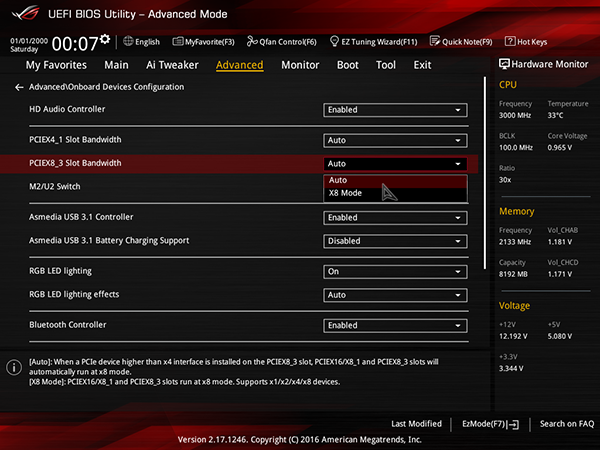The height and width of the screenshot is (450, 600).
Task: Click the 01/01/2000 Saturday date
Action: coord(29,45)
